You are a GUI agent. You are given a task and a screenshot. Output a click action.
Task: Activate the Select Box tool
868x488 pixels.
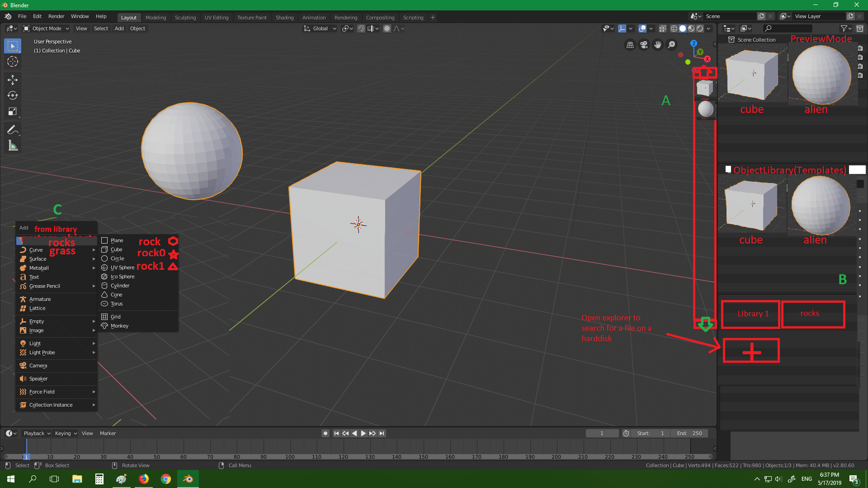pyautogui.click(x=13, y=46)
